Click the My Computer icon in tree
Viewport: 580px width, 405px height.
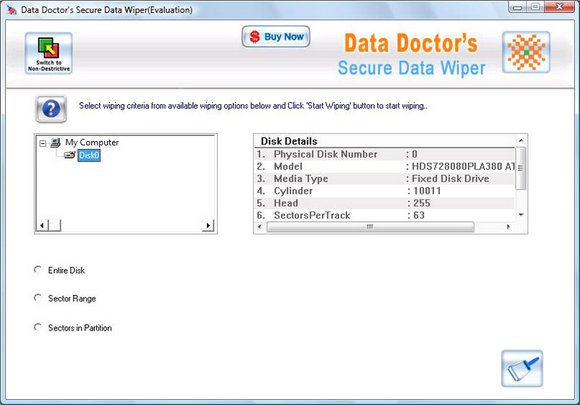point(55,142)
